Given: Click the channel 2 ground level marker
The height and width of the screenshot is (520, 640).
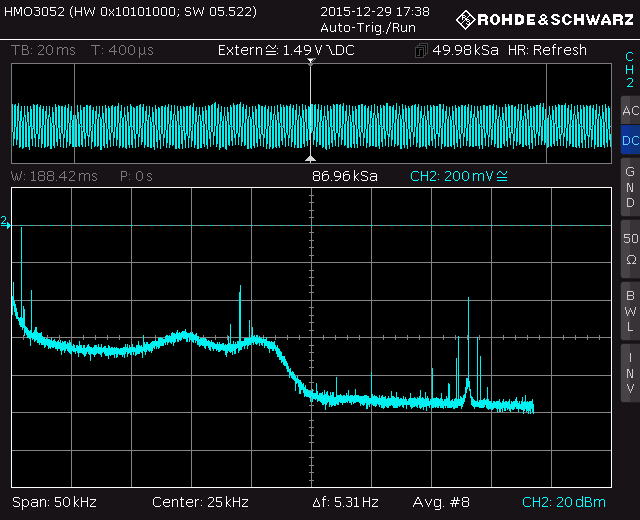Looking at the screenshot, I should click(6, 221).
